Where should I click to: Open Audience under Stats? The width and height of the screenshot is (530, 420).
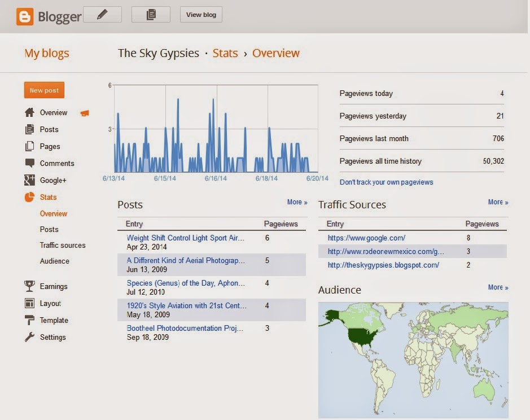coord(54,261)
